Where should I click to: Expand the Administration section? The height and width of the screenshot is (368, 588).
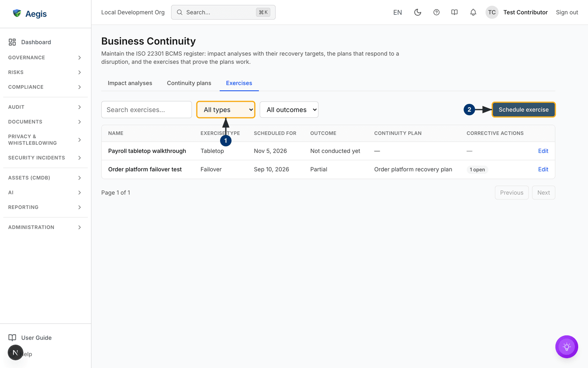click(45, 227)
